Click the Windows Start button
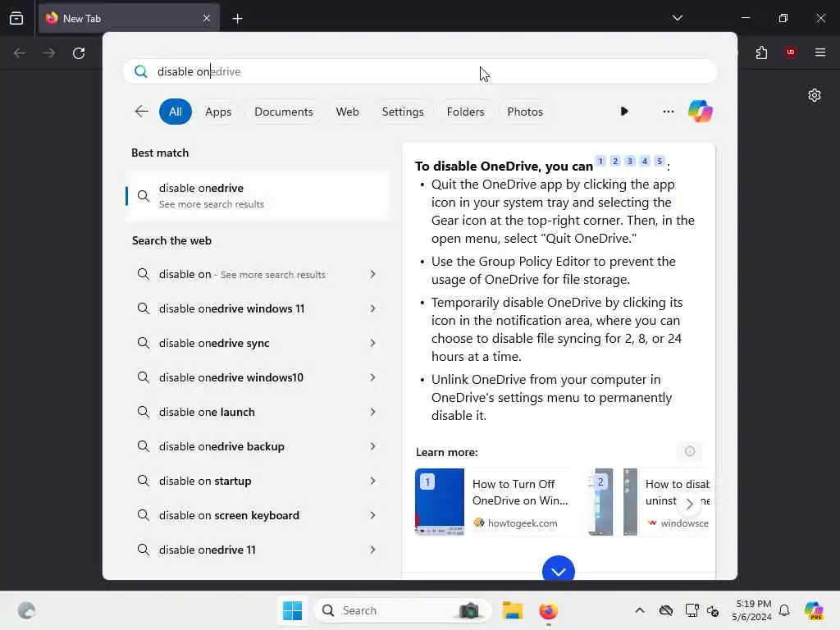The width and height of the screenshot is (840, 630). click(293, 610)
